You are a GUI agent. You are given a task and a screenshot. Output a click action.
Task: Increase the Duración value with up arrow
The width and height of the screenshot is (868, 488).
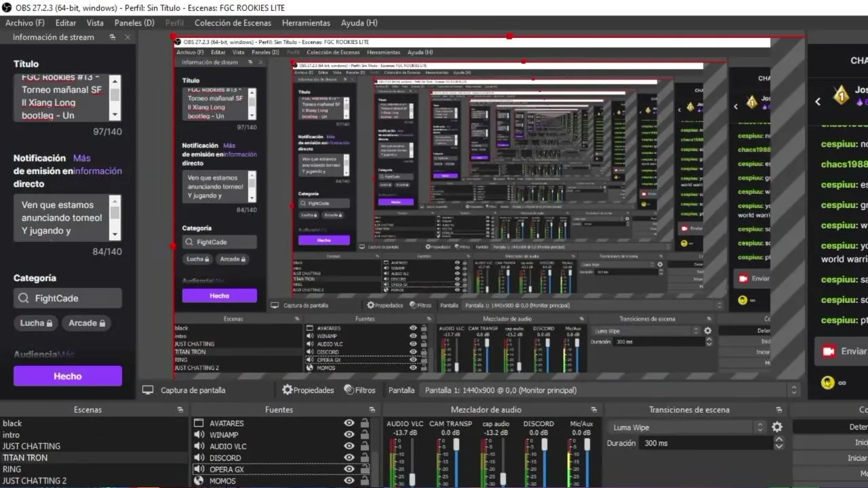778,439
